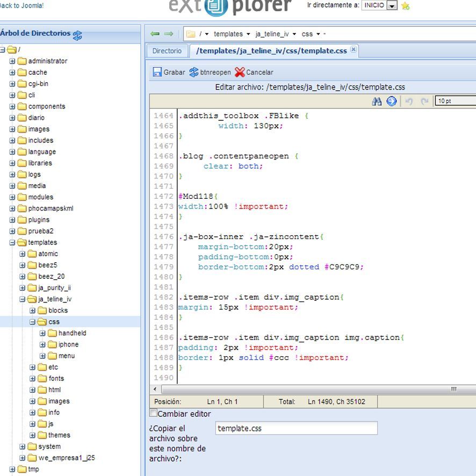
Task: Expand the components folder node
Action: click(12, 106)
